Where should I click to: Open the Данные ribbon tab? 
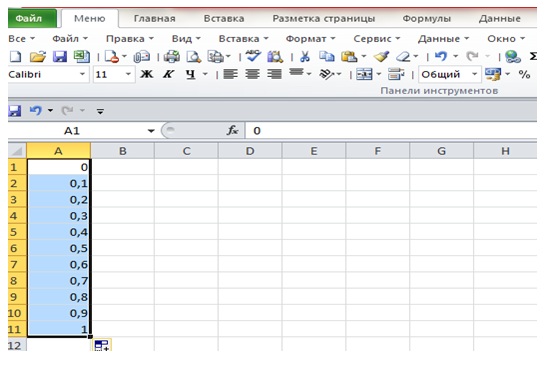(x=500, y=18)
